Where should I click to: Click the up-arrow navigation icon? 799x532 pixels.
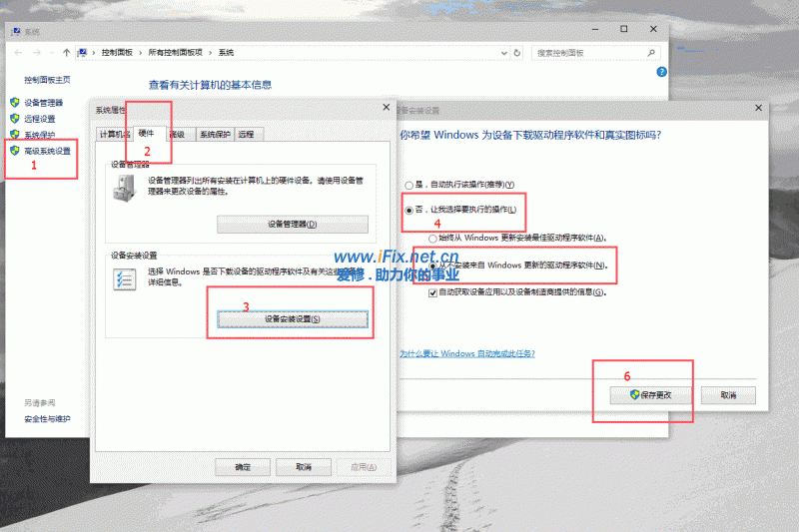tap(67, 52)
